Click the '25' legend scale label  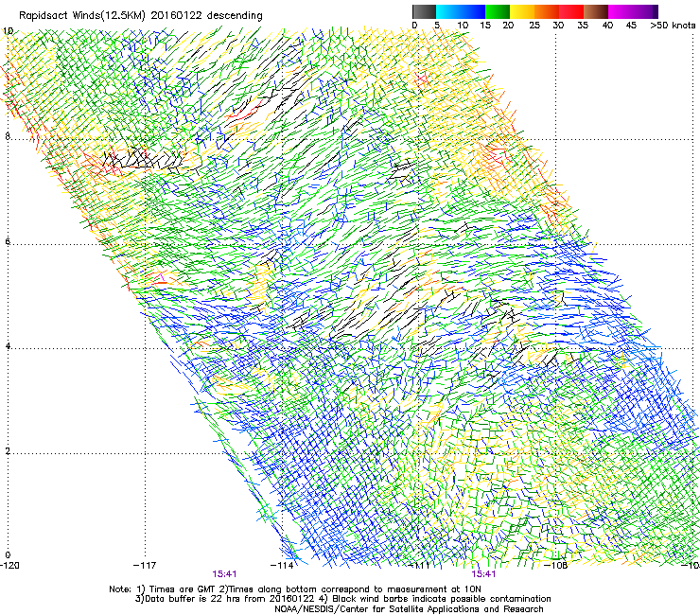click(534, 26)
